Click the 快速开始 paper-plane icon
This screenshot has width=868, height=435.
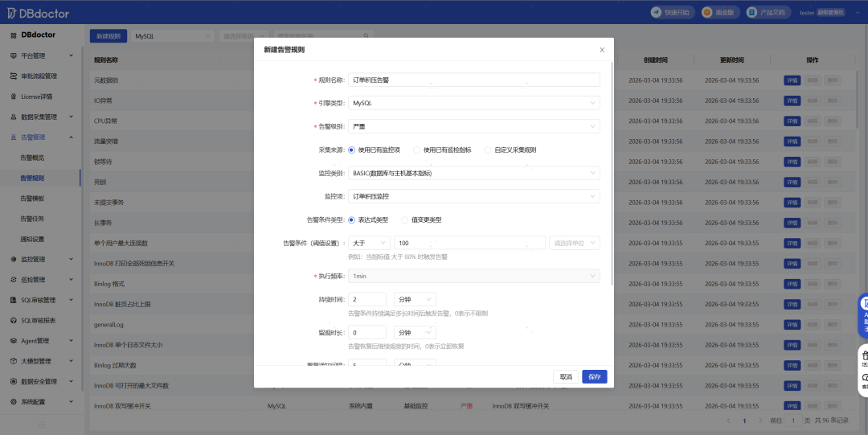pyautogui.click(x=657, y=12)
